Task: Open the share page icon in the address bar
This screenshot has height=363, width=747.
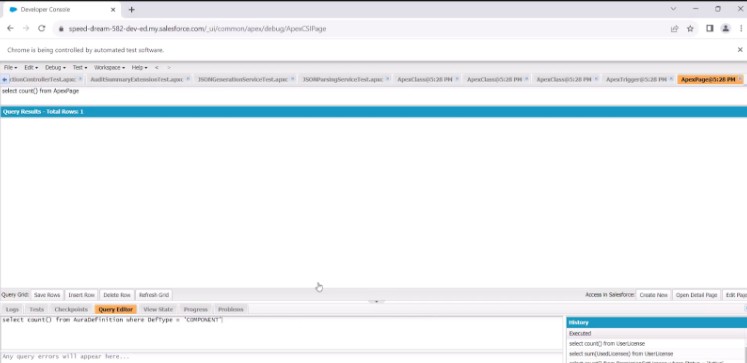Action: [x=674, y=29]
